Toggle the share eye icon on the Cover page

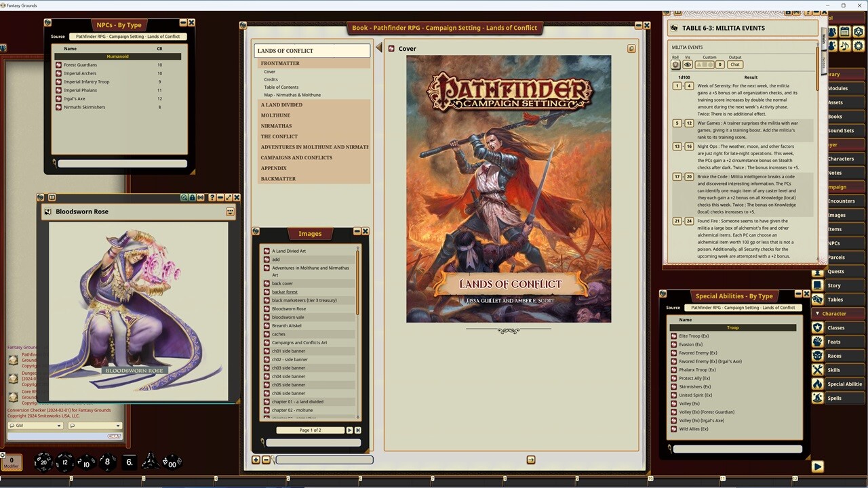(x=631, y=48)
